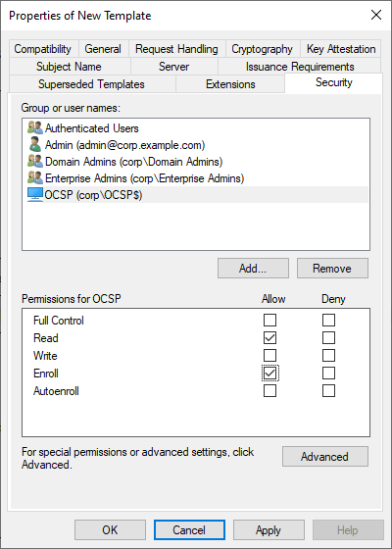The image size is (392, 549).
Task: Enable Allow for Full Control
Action: pos(269,320)
